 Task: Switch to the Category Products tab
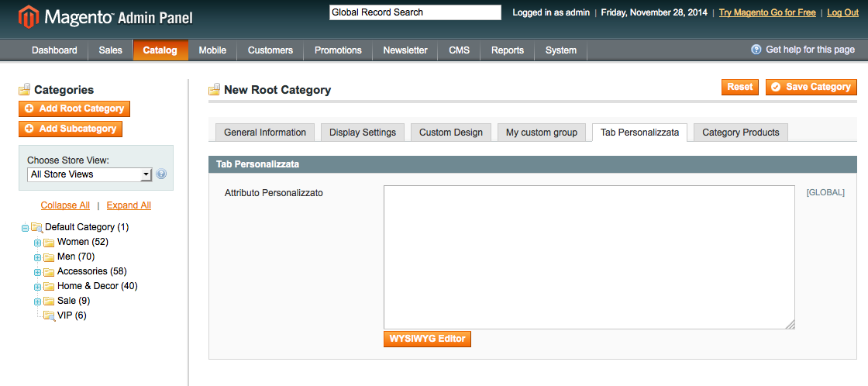point(741,133)
